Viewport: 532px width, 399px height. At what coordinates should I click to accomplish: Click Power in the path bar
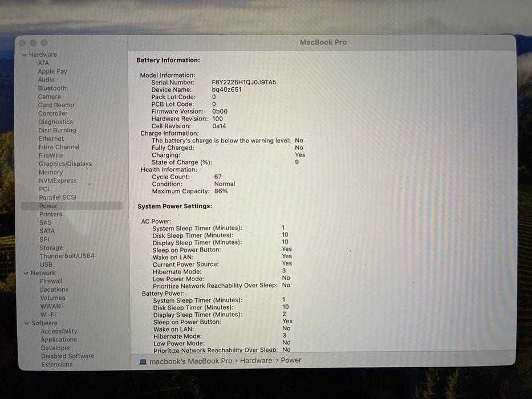coord(291,360)
